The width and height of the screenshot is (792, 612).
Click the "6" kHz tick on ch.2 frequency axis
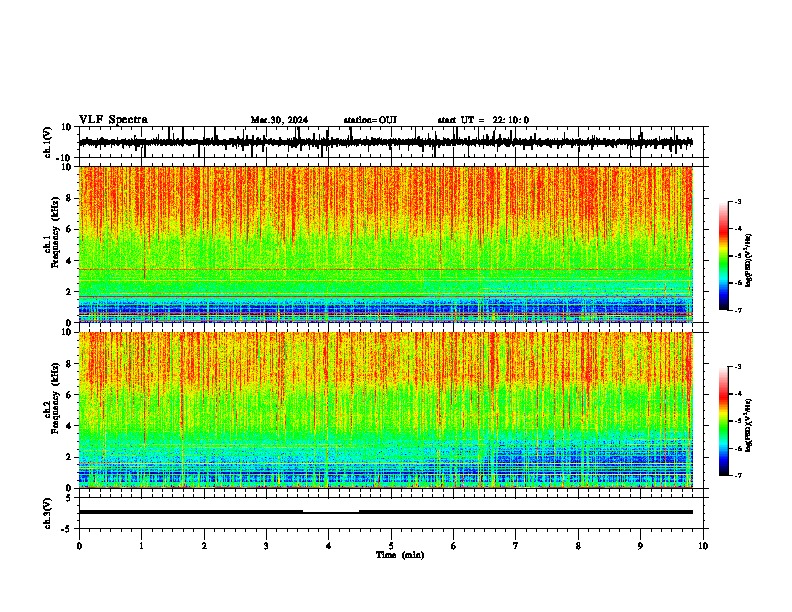click(70, 395)
